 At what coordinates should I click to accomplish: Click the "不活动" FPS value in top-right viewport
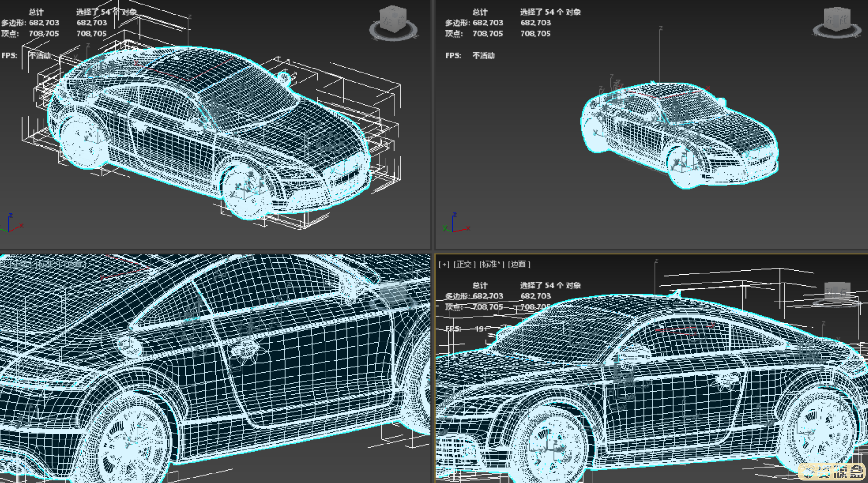click(x=483, y=55)
